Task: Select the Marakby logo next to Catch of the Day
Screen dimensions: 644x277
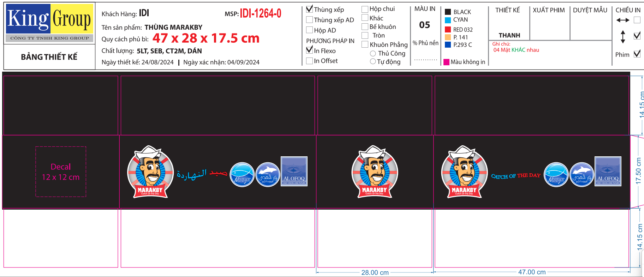Action: [464, 172]
